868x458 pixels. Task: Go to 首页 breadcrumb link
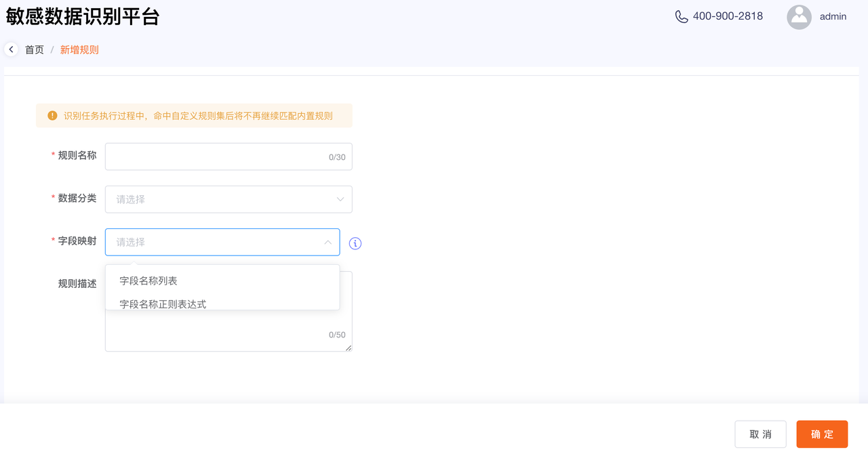coord(35,49)
